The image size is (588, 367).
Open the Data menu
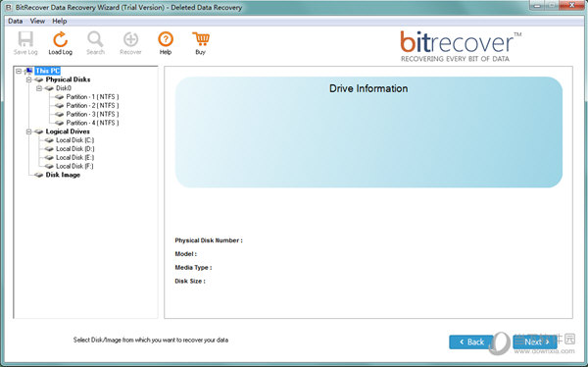tap(16, 21)
